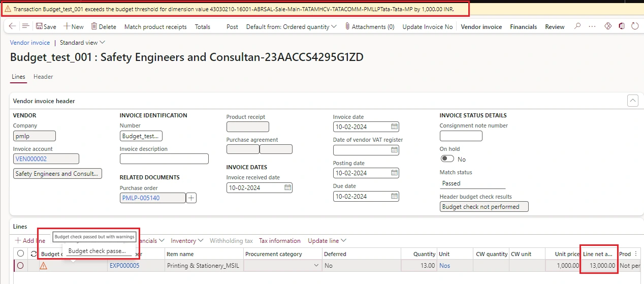The height and width of the screenshot is (284, 644).
Task: Open in Office icon
Action: [x=622, y=26]
